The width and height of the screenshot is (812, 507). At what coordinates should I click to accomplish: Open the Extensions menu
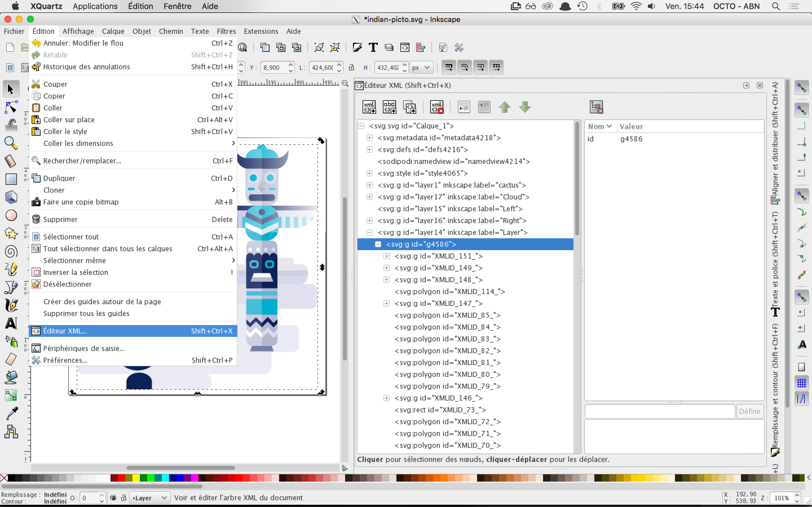pyautogui.click(x=261, y=31)
